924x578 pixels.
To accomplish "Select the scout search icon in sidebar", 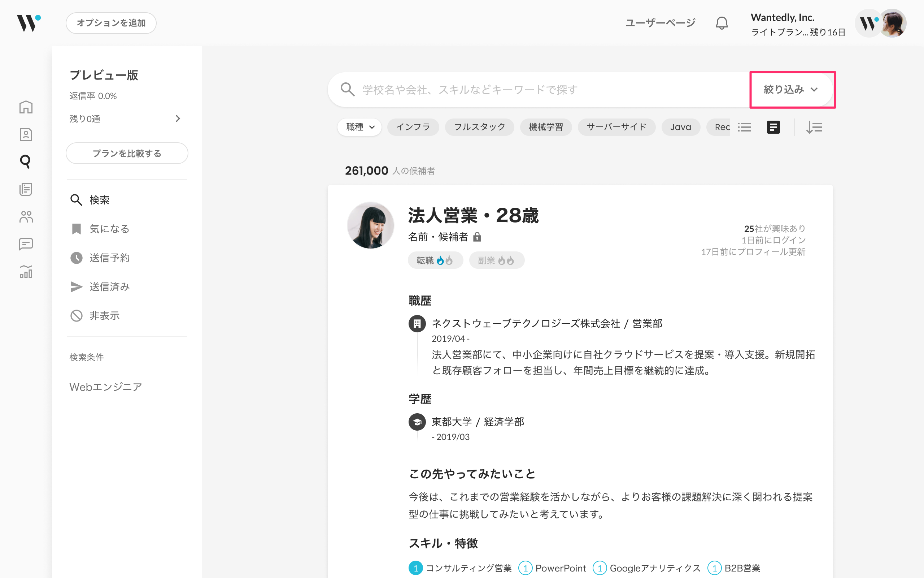I will click(x=26, y=162).
